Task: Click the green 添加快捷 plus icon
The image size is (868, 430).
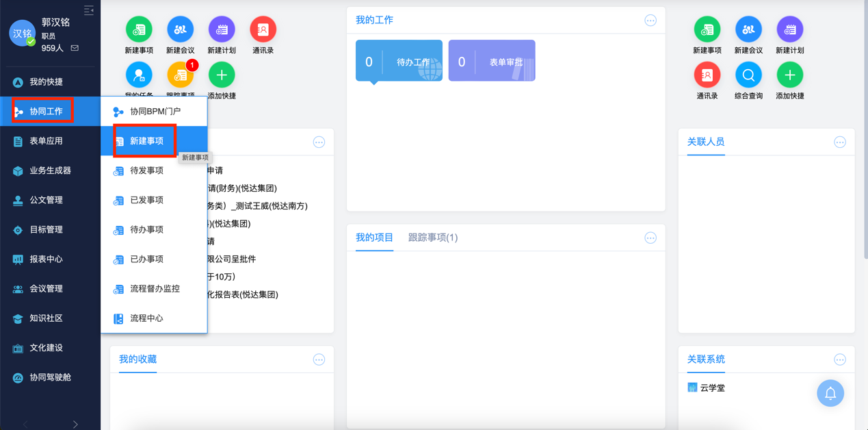Action: tap(221, 75)
